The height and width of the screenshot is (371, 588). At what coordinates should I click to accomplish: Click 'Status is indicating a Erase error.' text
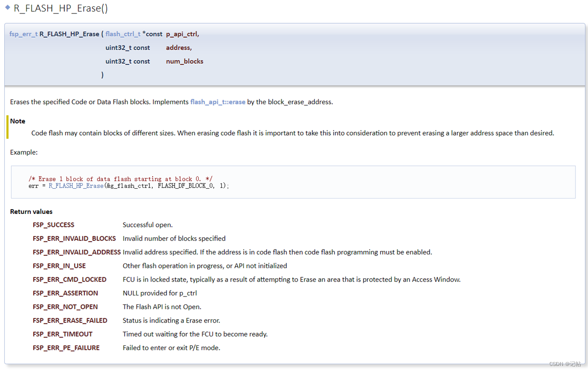click(x=171, y=321)
